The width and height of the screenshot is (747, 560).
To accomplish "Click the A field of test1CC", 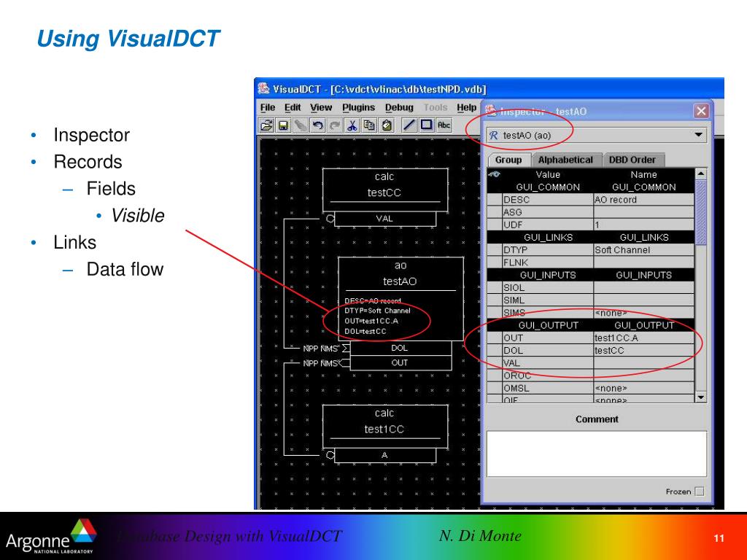I will [385, 455].
